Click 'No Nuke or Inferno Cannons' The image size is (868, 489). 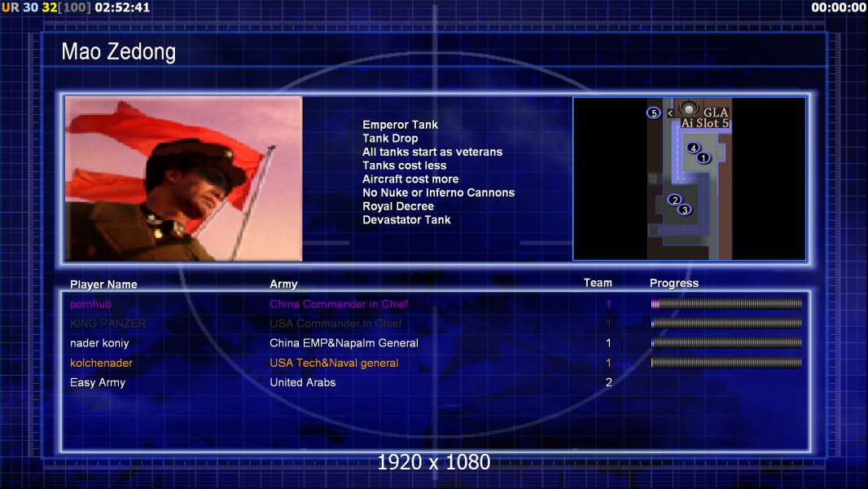pyautogui.click(x=438, y=192)
